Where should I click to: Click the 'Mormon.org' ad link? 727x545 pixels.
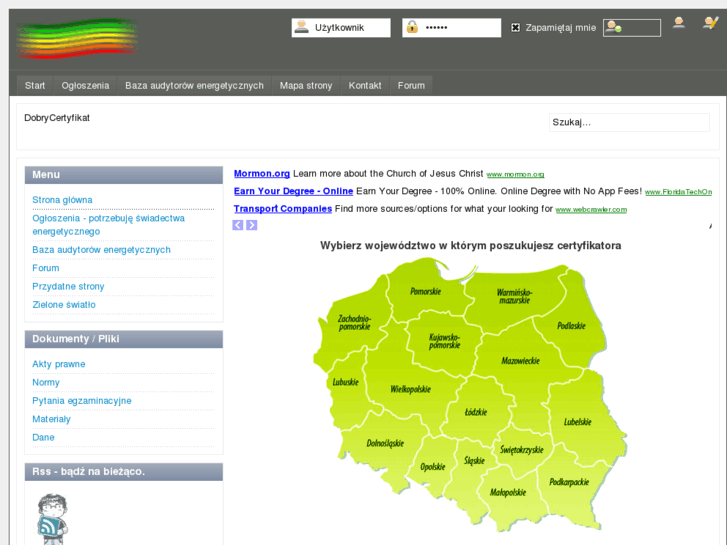pos(262,174)
